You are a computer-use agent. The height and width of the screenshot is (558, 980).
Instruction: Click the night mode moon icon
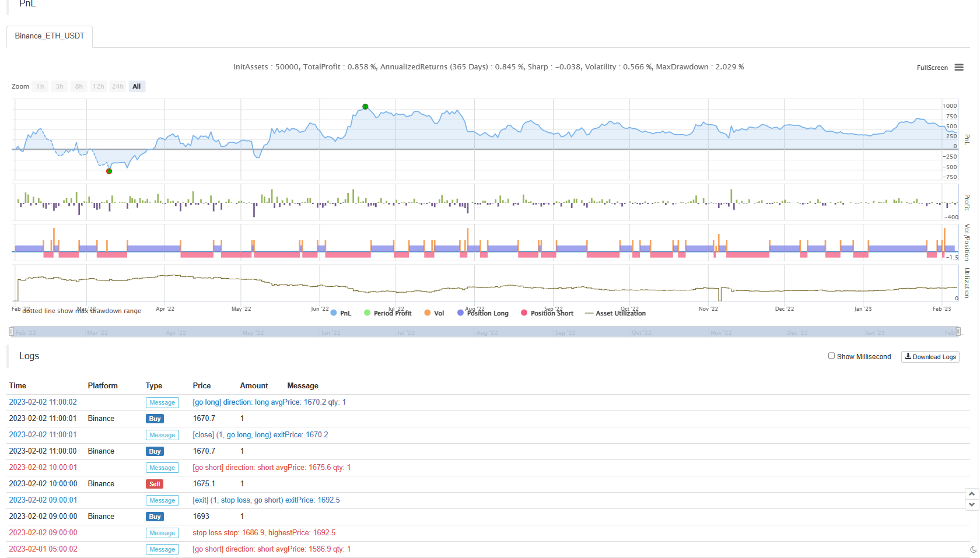973,549
